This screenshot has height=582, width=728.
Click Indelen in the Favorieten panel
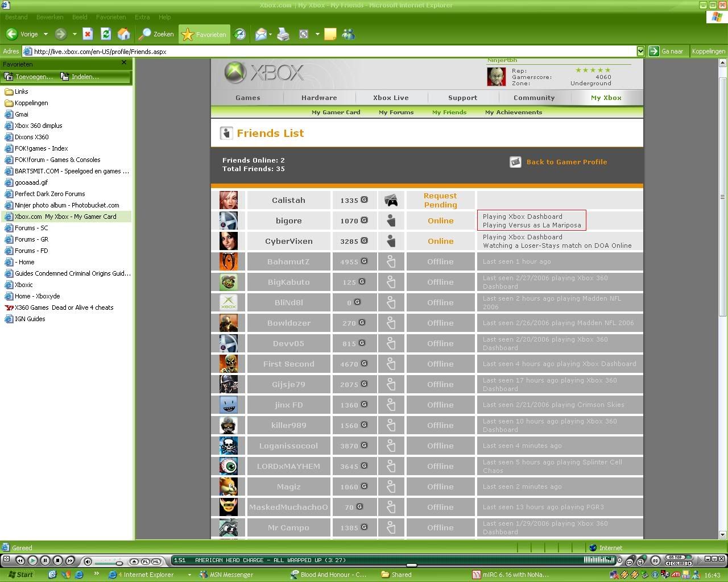tap(80, 77)
